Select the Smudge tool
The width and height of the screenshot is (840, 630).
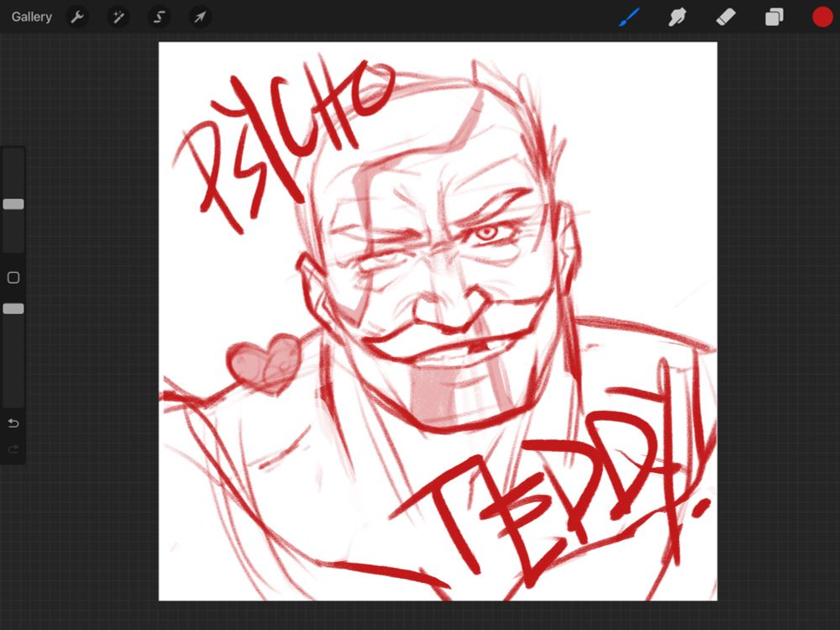pyautogui.click(x=677, y=17)
